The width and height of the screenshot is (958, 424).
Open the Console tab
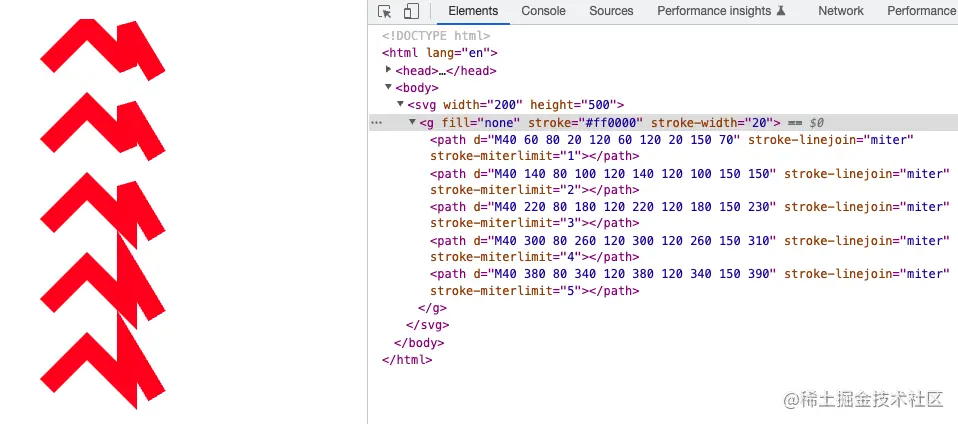pos(543,11)
